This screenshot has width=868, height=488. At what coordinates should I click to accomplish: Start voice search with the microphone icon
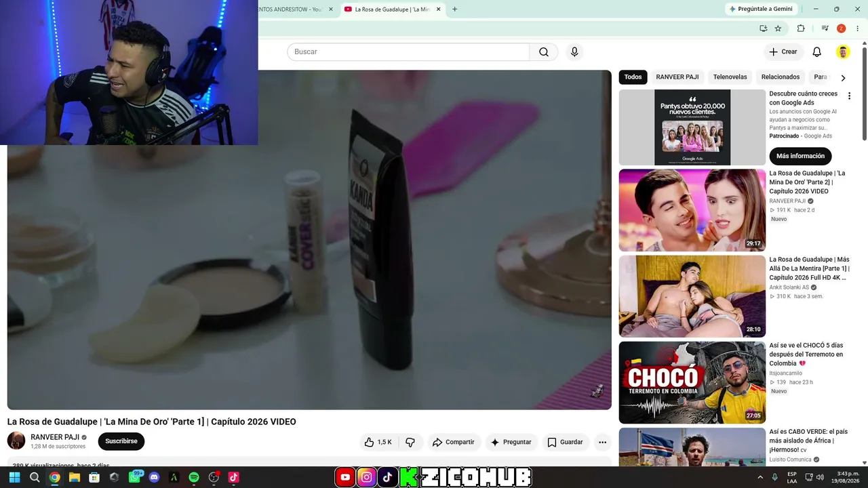click(x=574, y=52)
